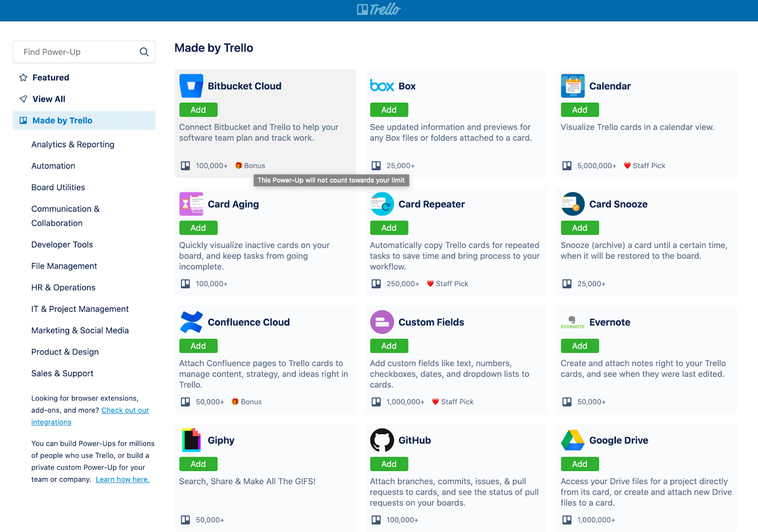Go to Product & Design category
This screenshot has width=758, height=532.
coord(65,352)
